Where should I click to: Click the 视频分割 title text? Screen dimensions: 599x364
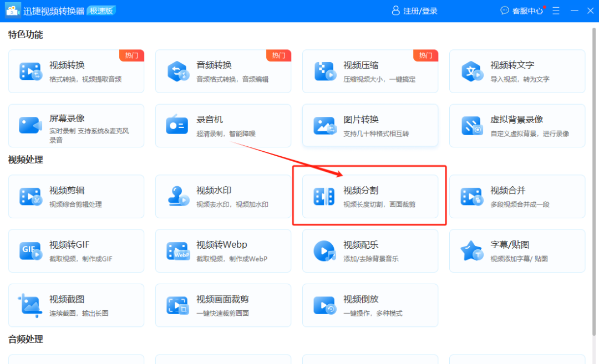point(361,190)
